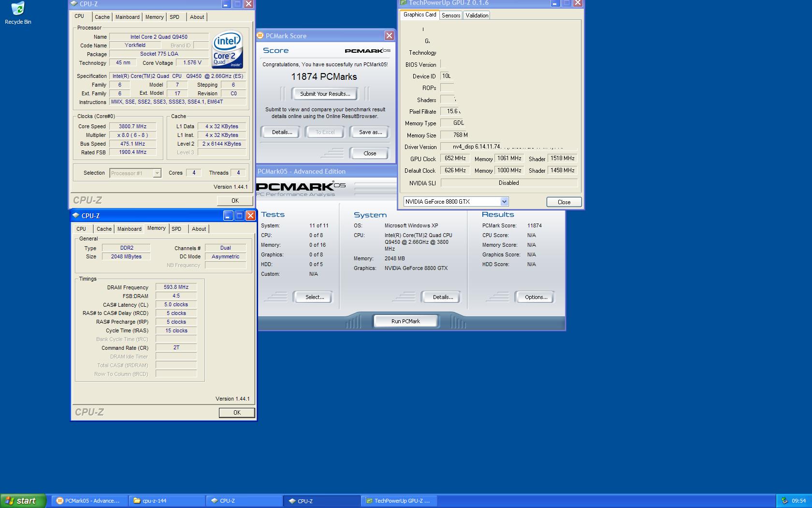This screenshot has width=812, height=508.
Task: Click the Core Speed value field
Action: [x=132, y=126]
